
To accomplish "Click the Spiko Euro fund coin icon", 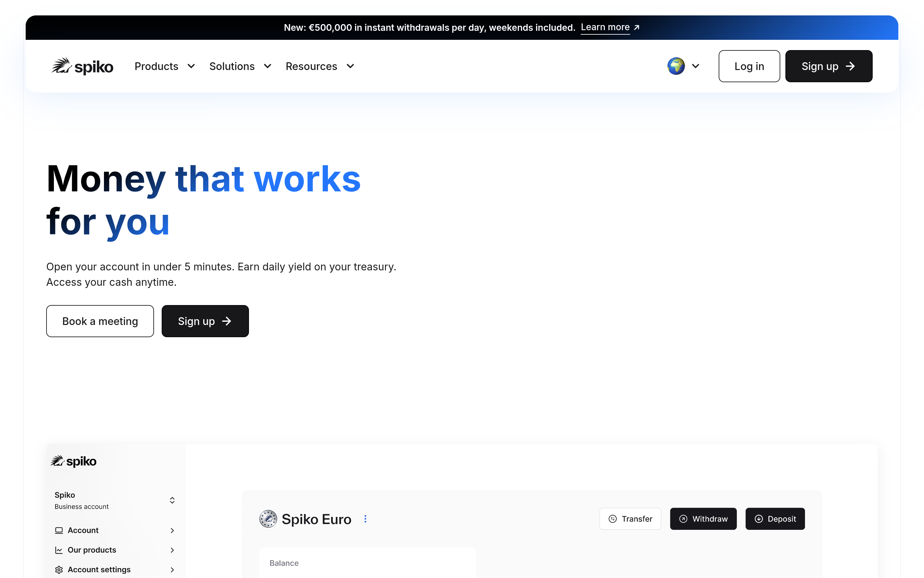I will click(x=268, y=519).
